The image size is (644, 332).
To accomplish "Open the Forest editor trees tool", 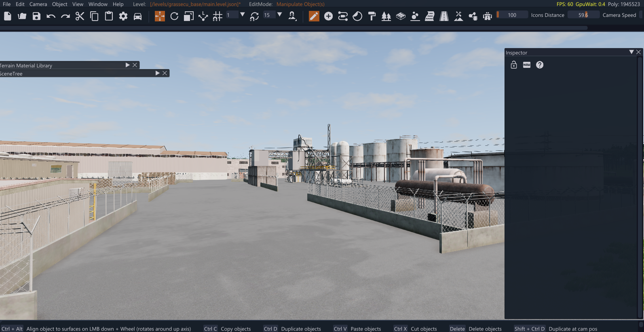I will (x=386, y=16).
